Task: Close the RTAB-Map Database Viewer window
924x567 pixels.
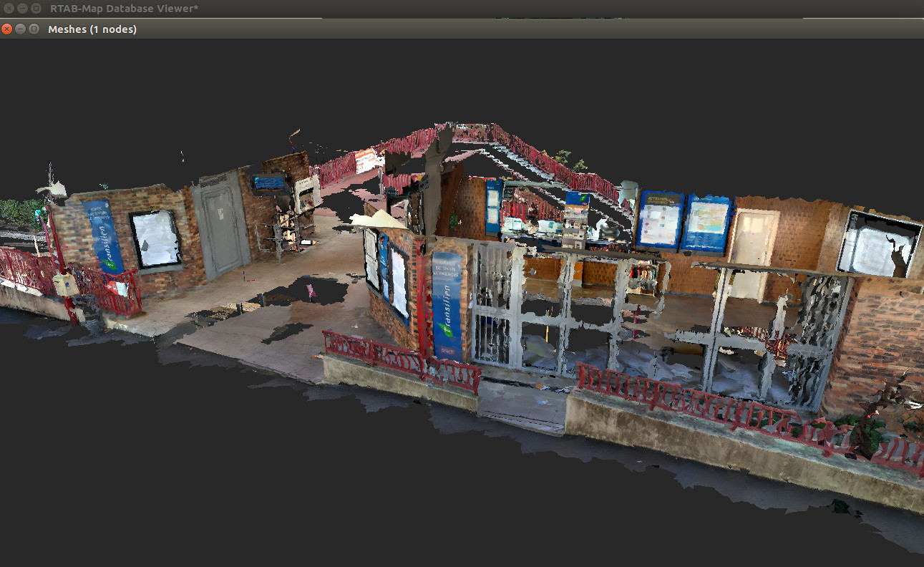Action: (9, 8)
